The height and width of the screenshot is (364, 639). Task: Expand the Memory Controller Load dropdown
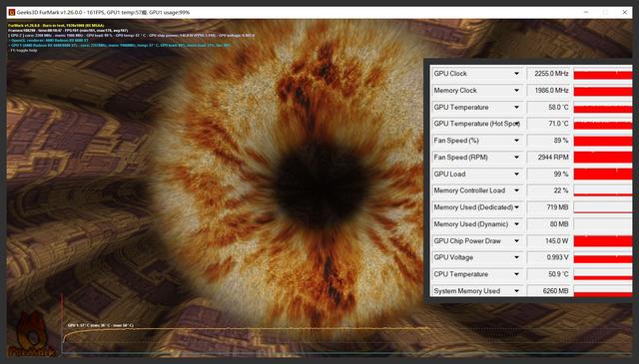516,190
